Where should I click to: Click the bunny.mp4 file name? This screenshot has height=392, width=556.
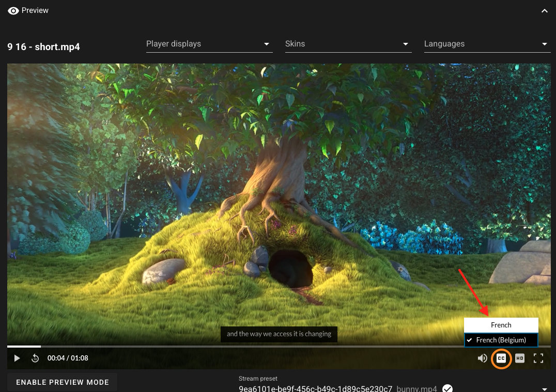coord(416,389)
